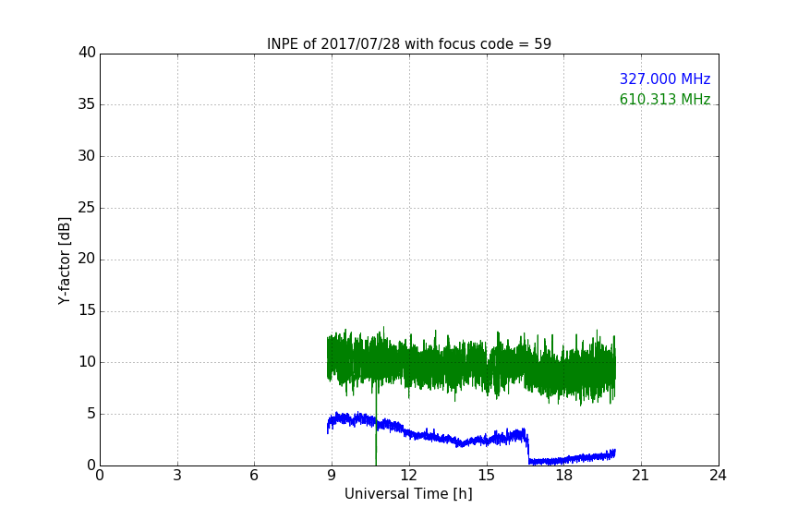
Task: Click the y-axis tick label '25'
Action: tap(87, 207)
